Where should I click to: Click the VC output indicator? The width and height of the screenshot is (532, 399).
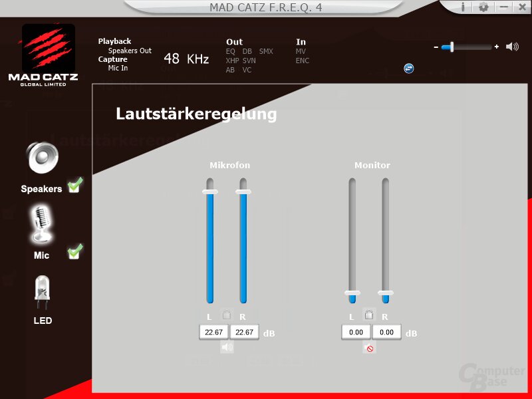247,70
